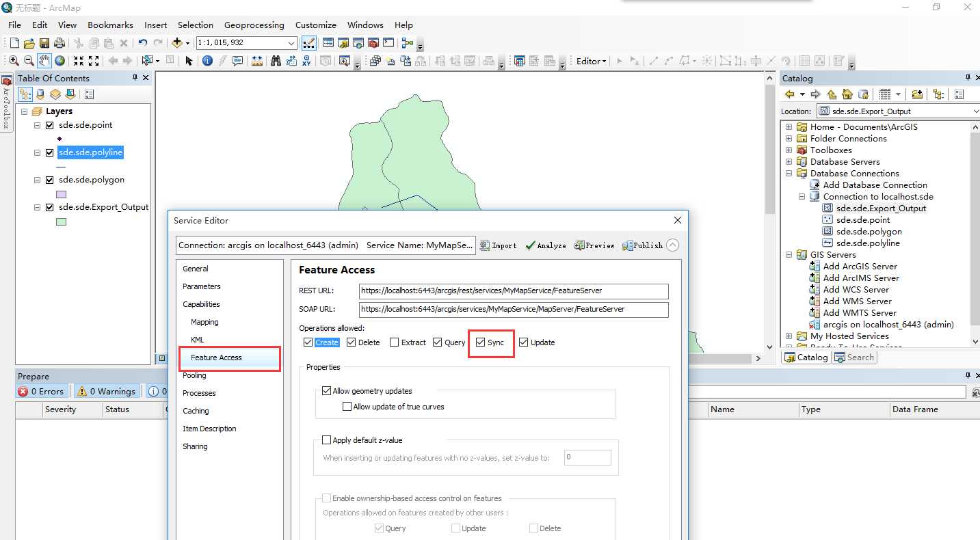This screenshot has height=540, width=980.
Task: Click the Add Data plus icon
Action: pos(176,42)
